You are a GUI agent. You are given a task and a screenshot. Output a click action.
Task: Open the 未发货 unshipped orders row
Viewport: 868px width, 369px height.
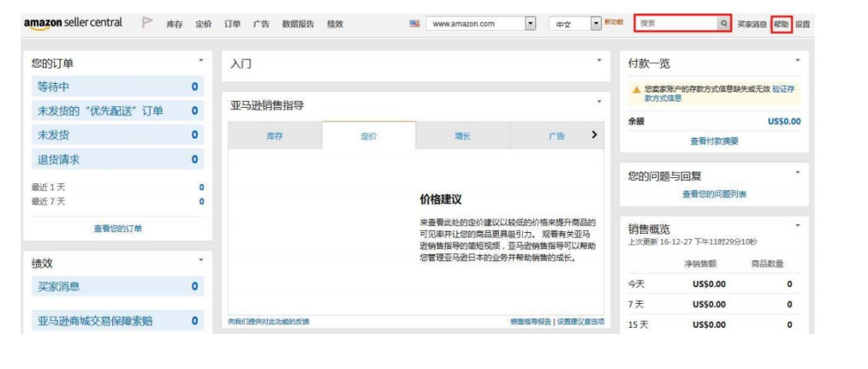(x=117, y=134)
